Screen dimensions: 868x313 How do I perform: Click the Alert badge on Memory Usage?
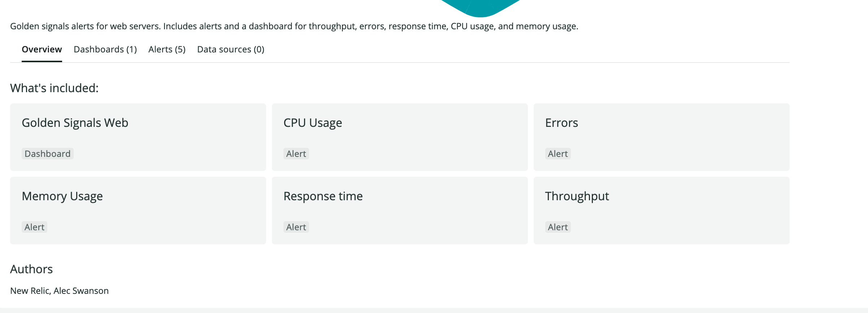tap(35, 227)
